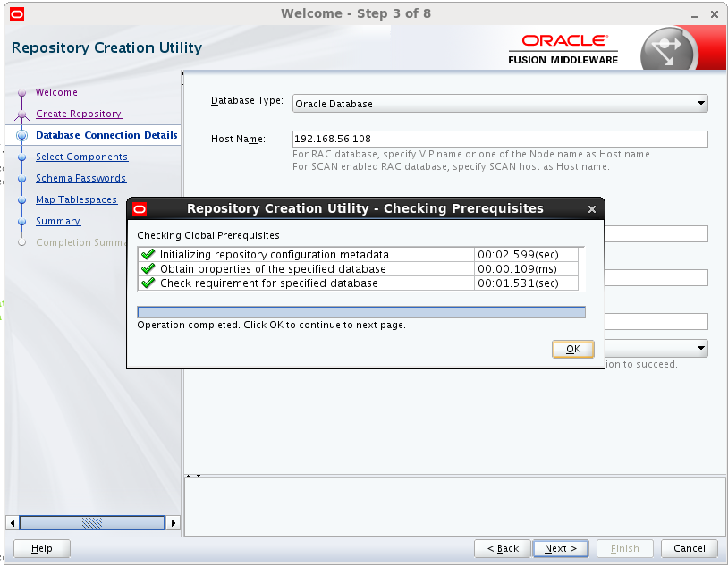Close the Repository Creation Utility main window
Screen dimensions: 728x567
coord(715,15)
